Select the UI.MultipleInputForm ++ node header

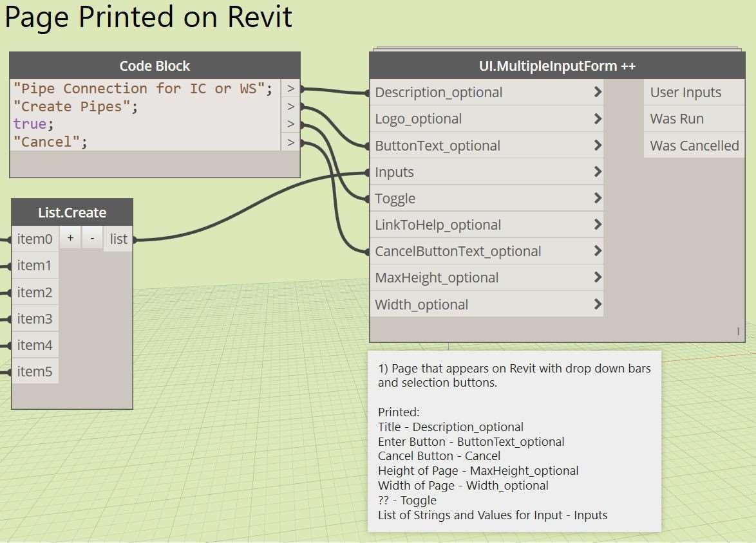tap(558, 66)
